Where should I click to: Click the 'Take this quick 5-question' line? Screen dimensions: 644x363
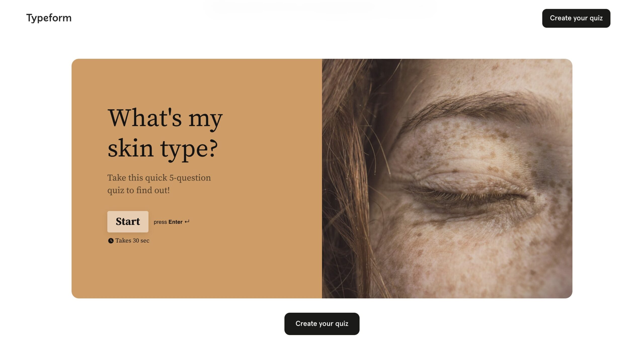tap(159, 178)
